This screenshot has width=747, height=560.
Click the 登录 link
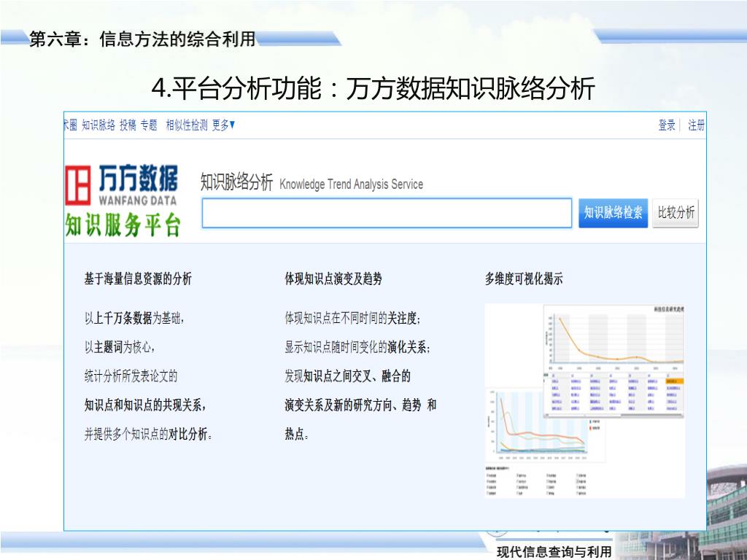tap(667, 125)
